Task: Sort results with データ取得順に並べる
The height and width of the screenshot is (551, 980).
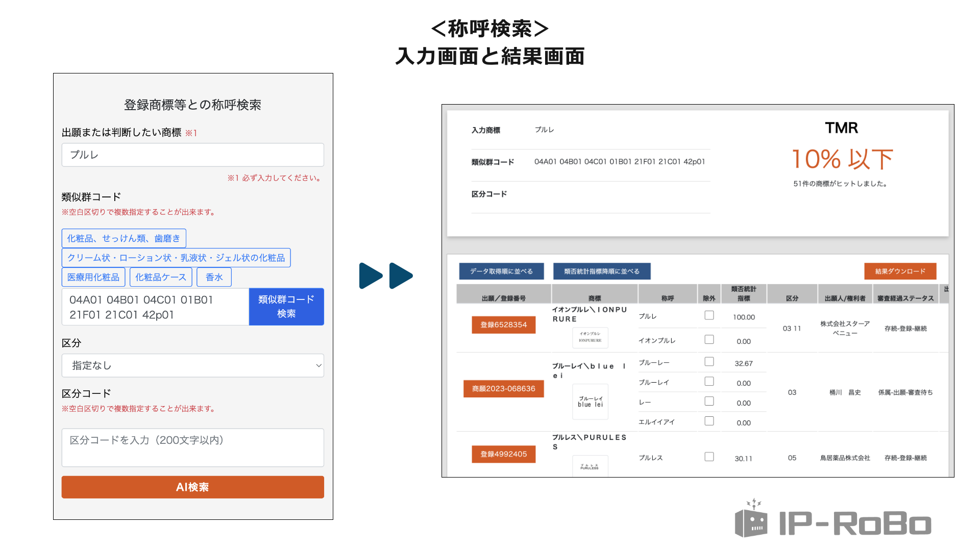Action: pos(501,271)
